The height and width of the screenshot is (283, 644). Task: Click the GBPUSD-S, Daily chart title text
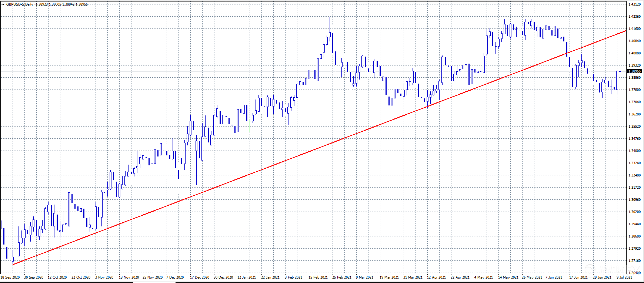coord(20,4)
